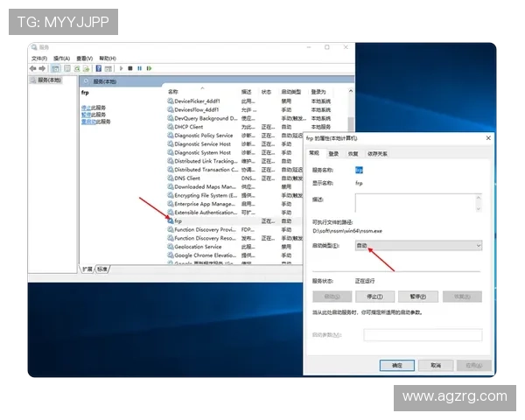Click the Stop Service square icon

tap(129, 68)
